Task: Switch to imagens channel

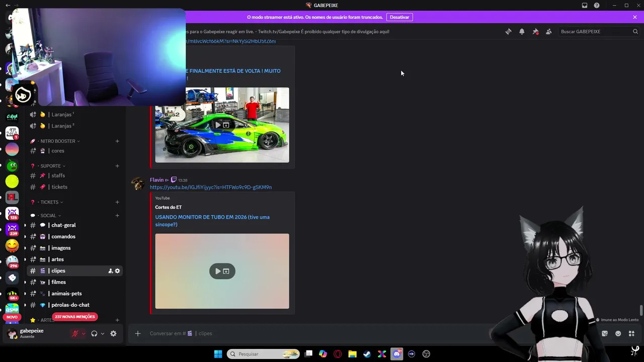Action: click(x=74, y=248)
